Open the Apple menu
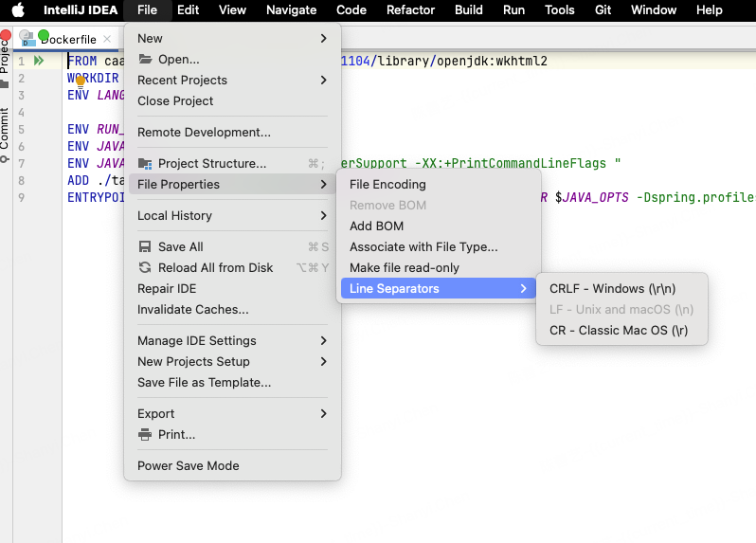Viewport: 756px width, 543px height. click(18, 9)
